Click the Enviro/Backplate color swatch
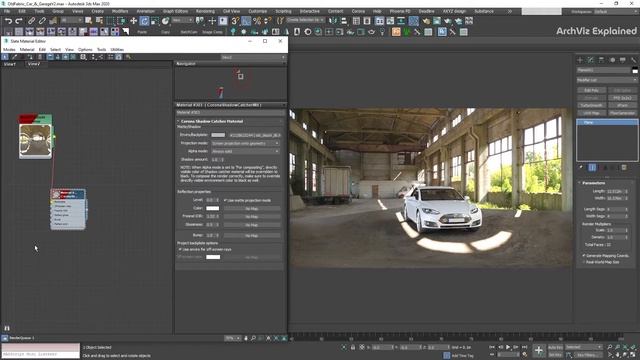This screenshot has height=360, width=640. pos(218,135)
